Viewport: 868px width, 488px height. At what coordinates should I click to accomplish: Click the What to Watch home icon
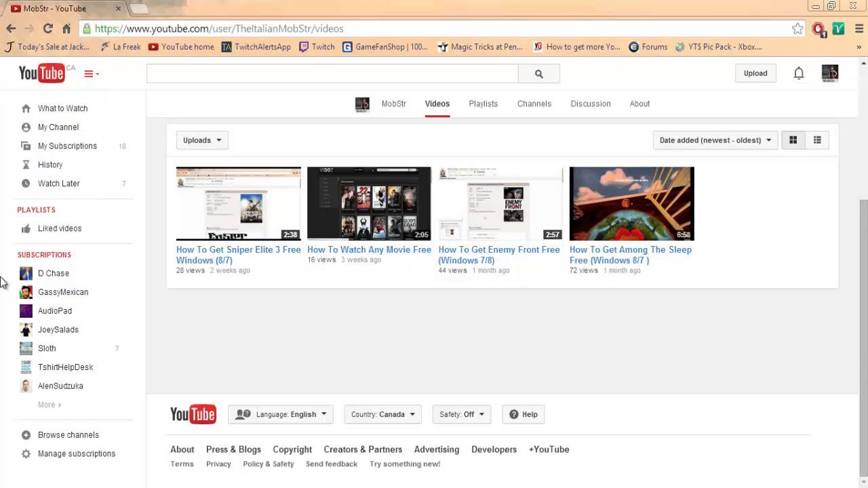point(26,108)
